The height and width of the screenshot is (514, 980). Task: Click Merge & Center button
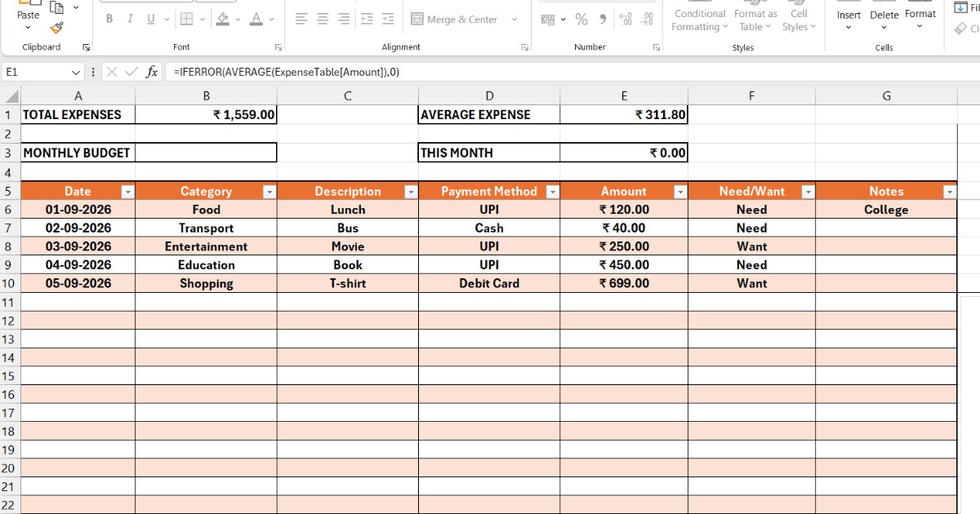(454, 20)
